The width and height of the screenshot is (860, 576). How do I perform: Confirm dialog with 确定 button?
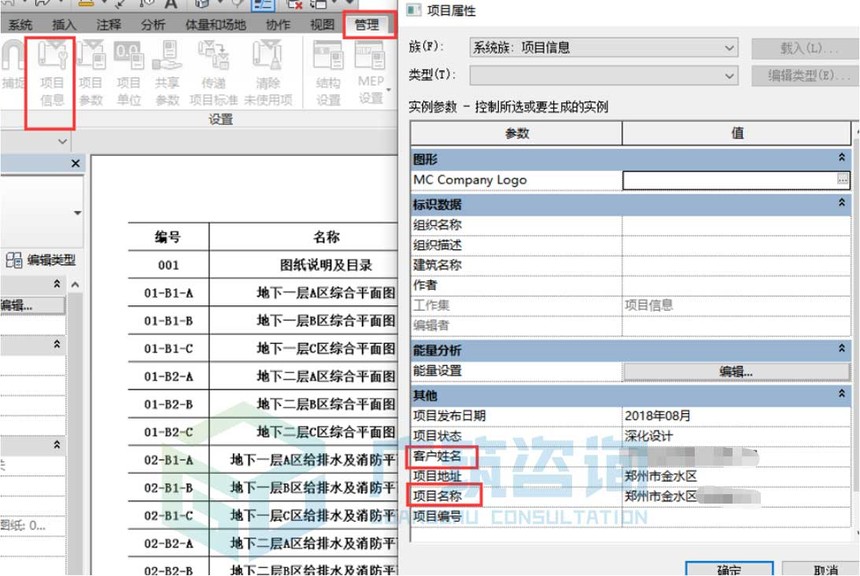click(729, 568)
